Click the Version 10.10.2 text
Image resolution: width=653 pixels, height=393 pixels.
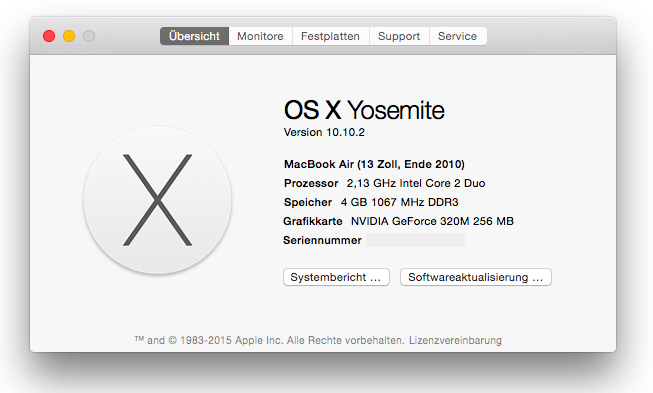click(324, 132)
